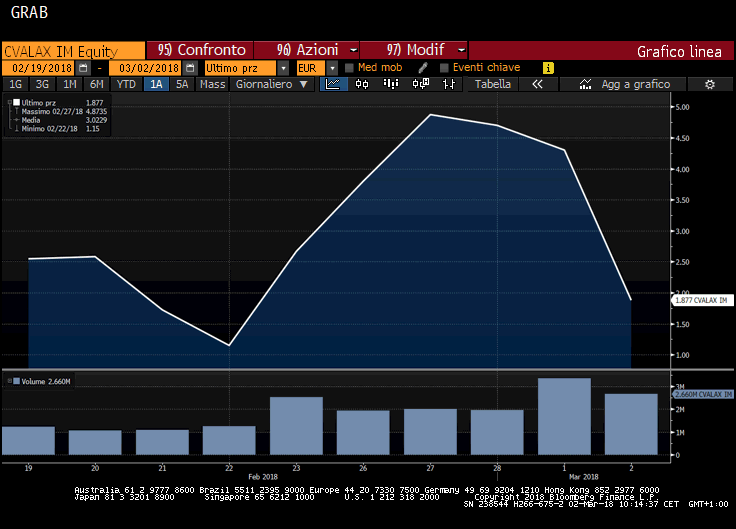736x529 pixels.
Task: Toggle the Ultimo prz legend square
Action: (16, 102)
